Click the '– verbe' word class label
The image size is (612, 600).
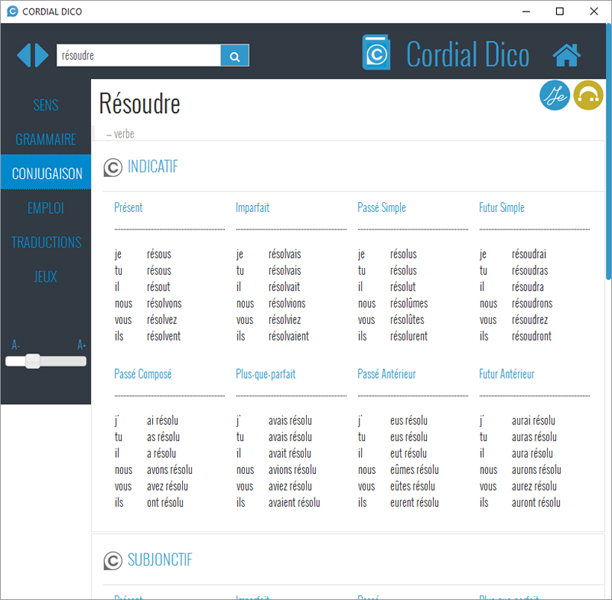pyautogui.click(x=120, y=134)
